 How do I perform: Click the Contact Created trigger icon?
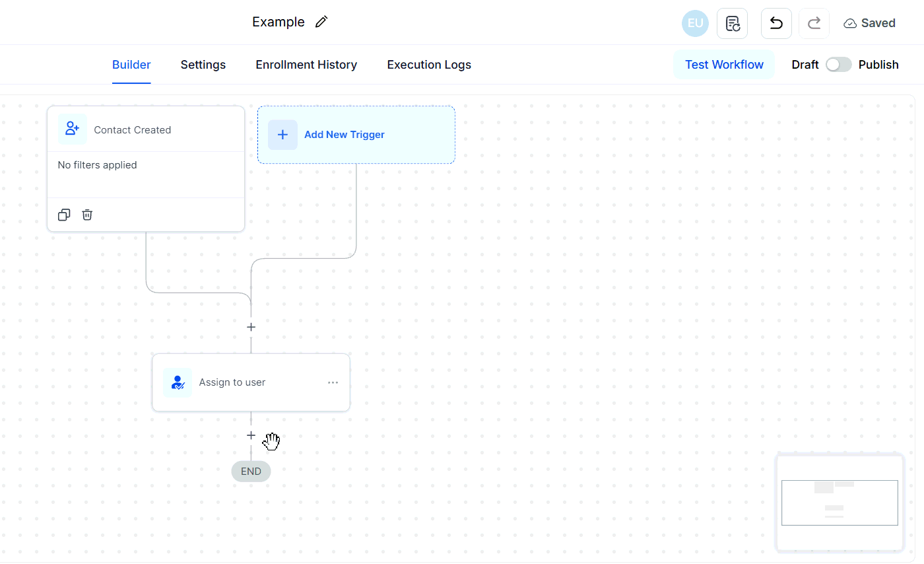click(x=72, y=129)
